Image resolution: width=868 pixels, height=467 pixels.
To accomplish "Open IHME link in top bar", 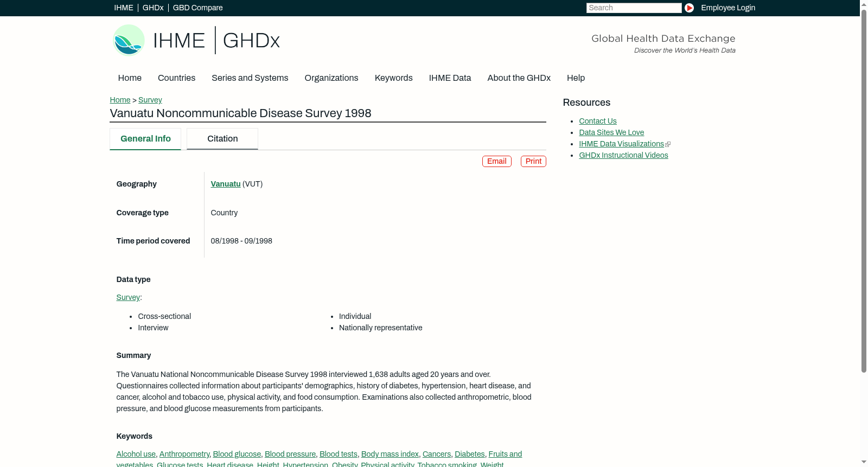I will [x=124, y=8].
